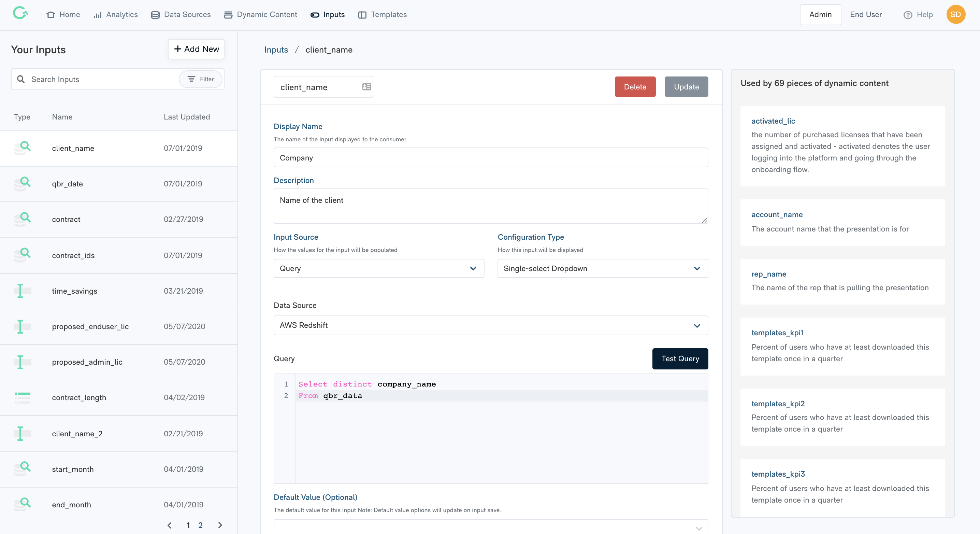Open the account_name link

click(777, 215)
